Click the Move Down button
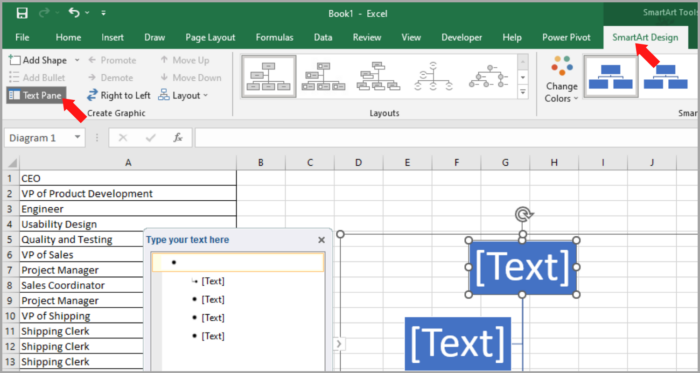Image resolution: width=700 pixels, height=373 pixels. pyautogui.click(x=191, y=78)
